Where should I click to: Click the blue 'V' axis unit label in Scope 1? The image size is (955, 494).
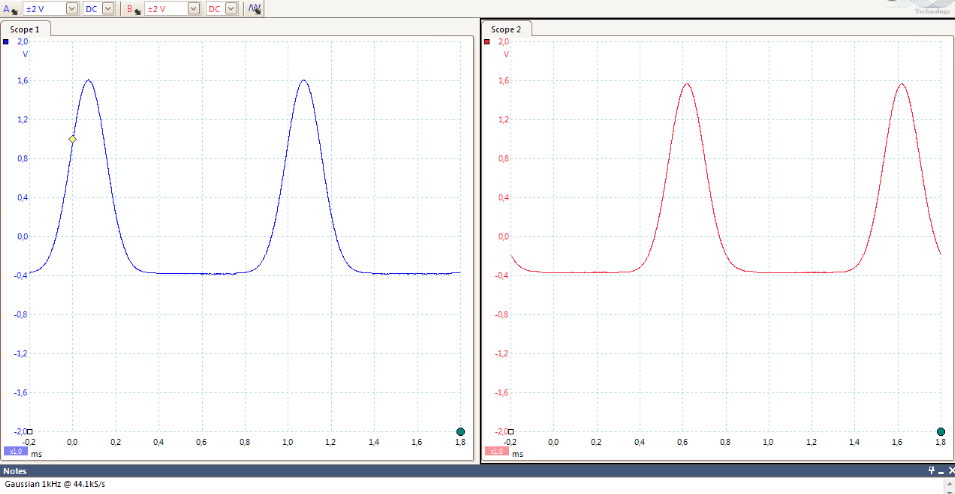25,54
